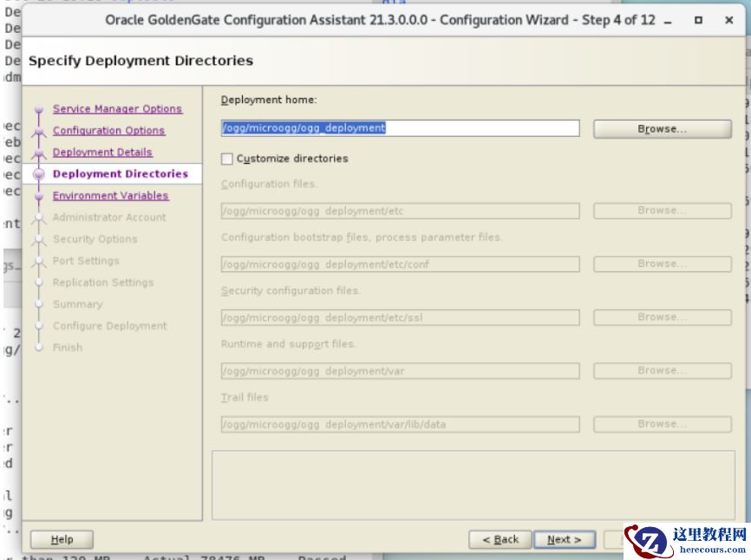Click the configuration bootstrap files path field

(400, 264)
